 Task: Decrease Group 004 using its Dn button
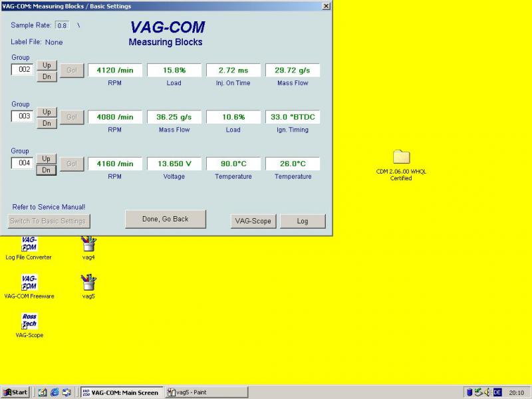coord(45,170)
